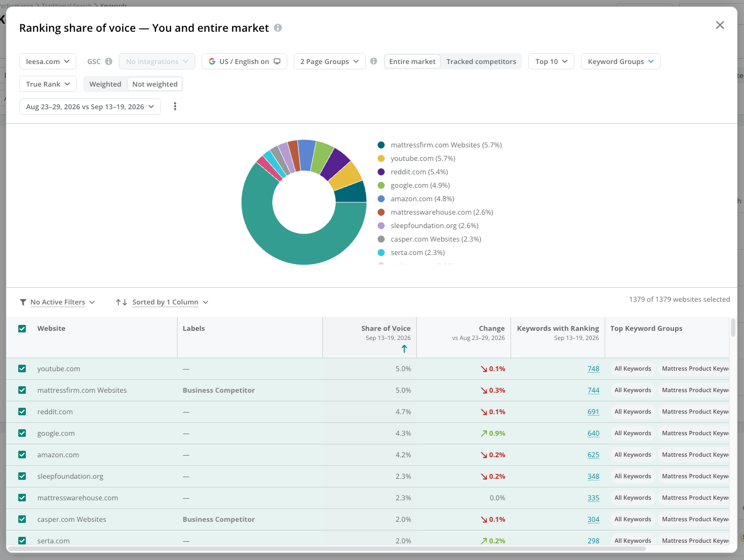Expand Sorted by 1 Column menu
Screen dimensions: 744x560
170,302
